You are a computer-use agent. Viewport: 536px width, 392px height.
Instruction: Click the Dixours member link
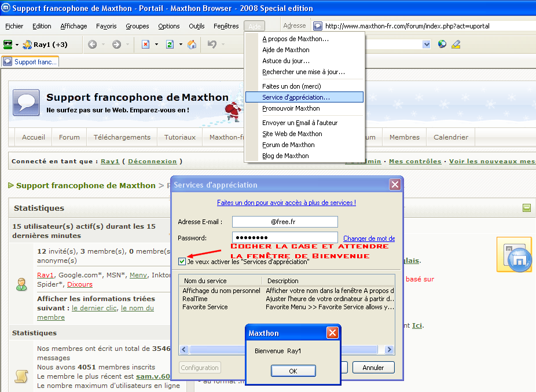tap(80, 284)
